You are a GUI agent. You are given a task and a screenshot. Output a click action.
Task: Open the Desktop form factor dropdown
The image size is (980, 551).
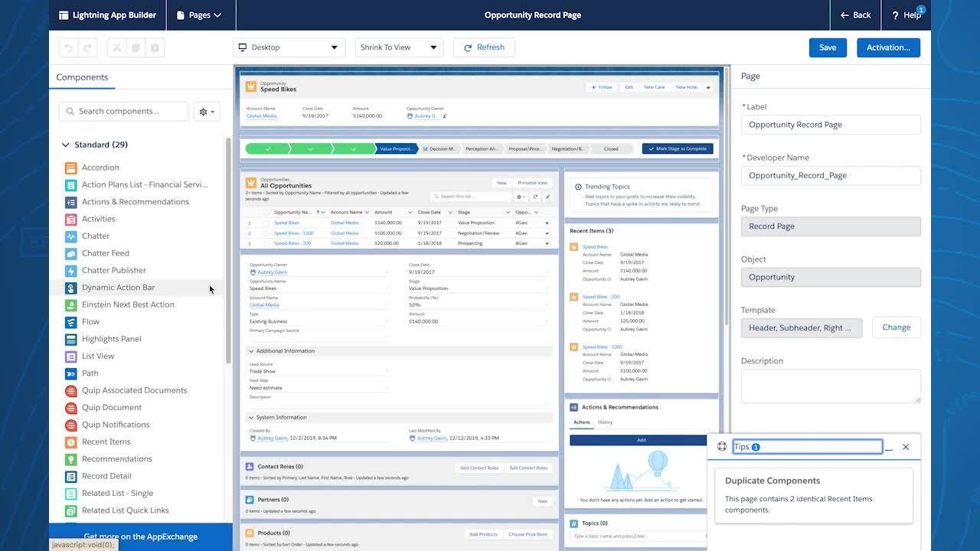289,47
